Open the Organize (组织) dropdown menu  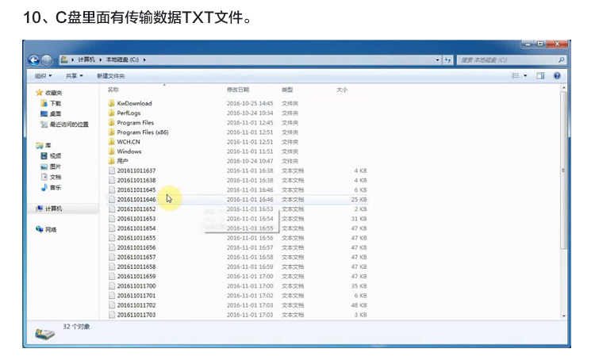point(43,75)
